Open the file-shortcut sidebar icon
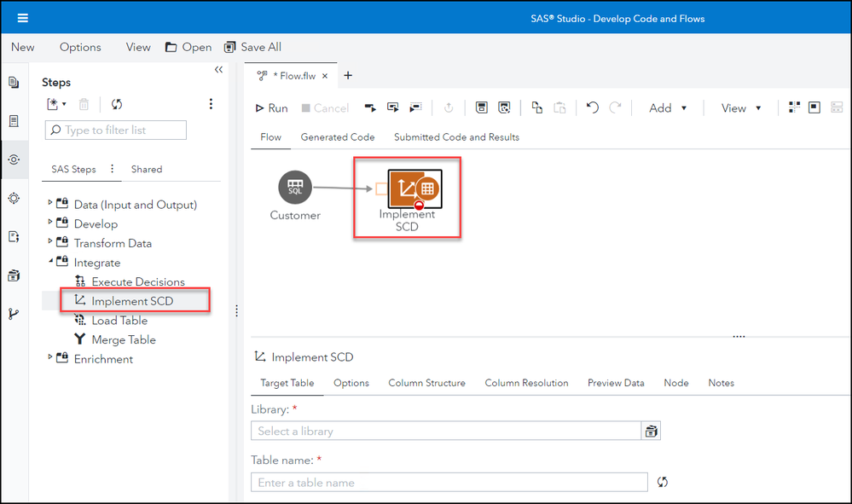The width and height of the screenshot is (852, 504). coord(14,237)
